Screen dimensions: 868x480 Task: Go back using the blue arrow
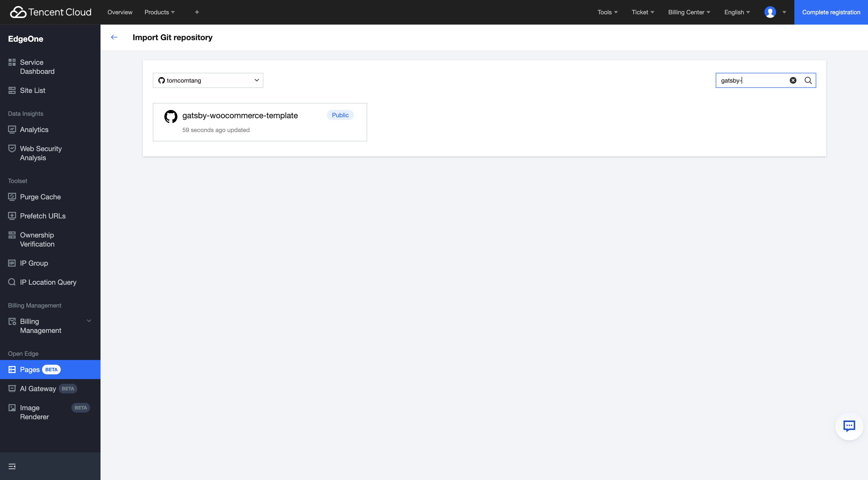(x=114, y=37)
